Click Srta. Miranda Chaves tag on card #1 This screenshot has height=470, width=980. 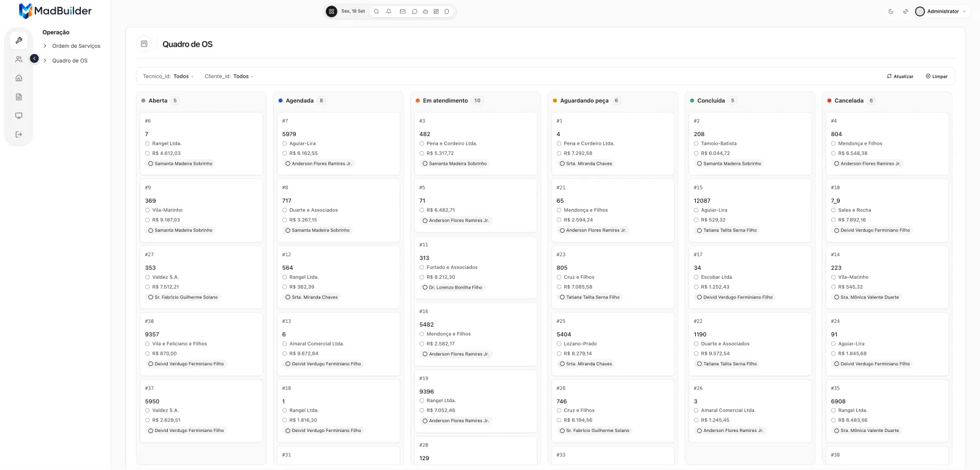586,164
